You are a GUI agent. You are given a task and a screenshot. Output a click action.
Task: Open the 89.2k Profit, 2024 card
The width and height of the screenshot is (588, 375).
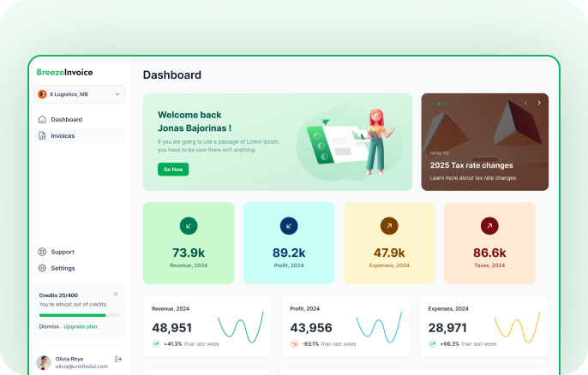pos(289,243)
